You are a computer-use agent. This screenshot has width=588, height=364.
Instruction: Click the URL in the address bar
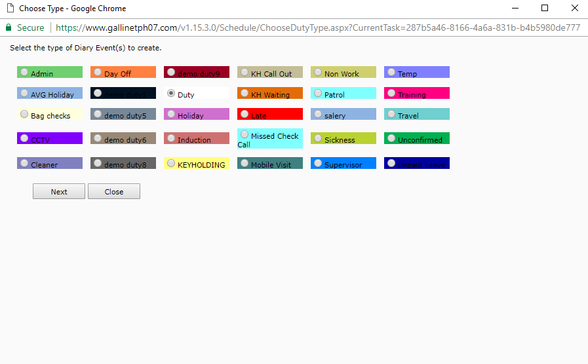click(x=317, y=28)
